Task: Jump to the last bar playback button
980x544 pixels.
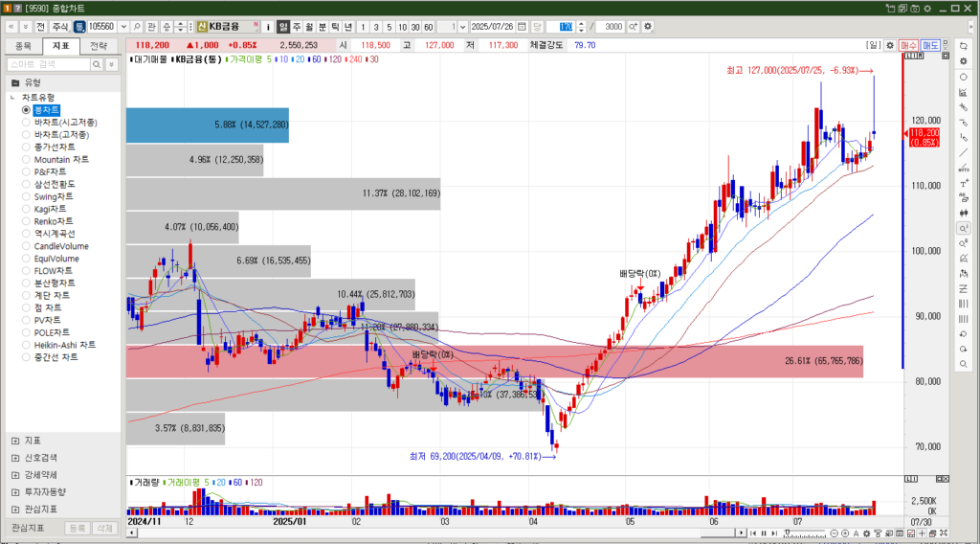Action: [774, 533]
